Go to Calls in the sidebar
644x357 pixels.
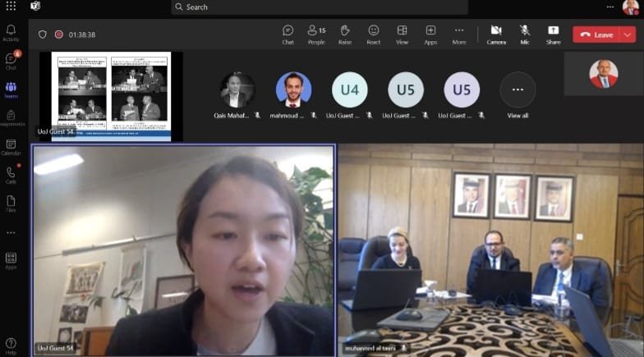click(11, 176)
